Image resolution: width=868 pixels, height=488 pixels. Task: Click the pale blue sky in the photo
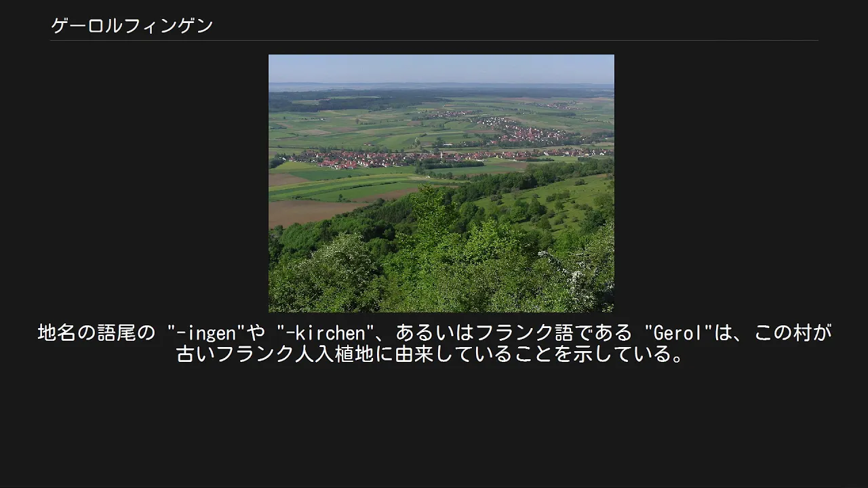pos(441,68)
